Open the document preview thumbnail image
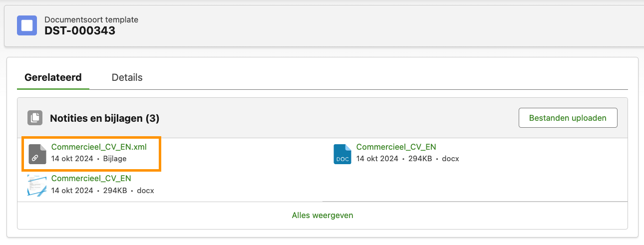The image size is (644, 245). [x=37, y=185]
